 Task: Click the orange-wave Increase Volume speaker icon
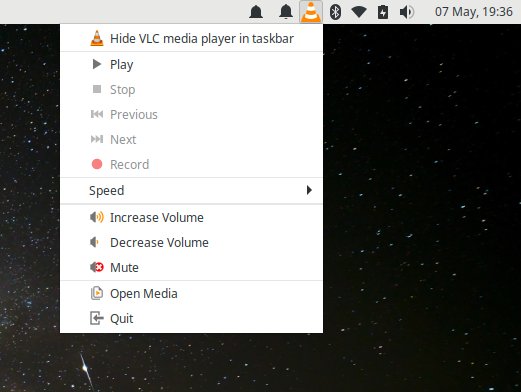[x=97, y=217]
